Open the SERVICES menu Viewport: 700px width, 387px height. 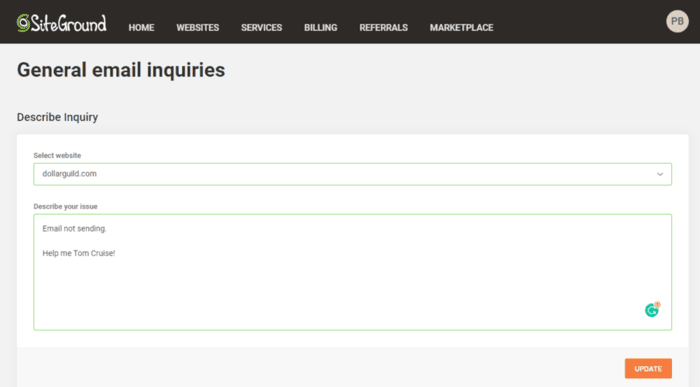coord(262,28)
